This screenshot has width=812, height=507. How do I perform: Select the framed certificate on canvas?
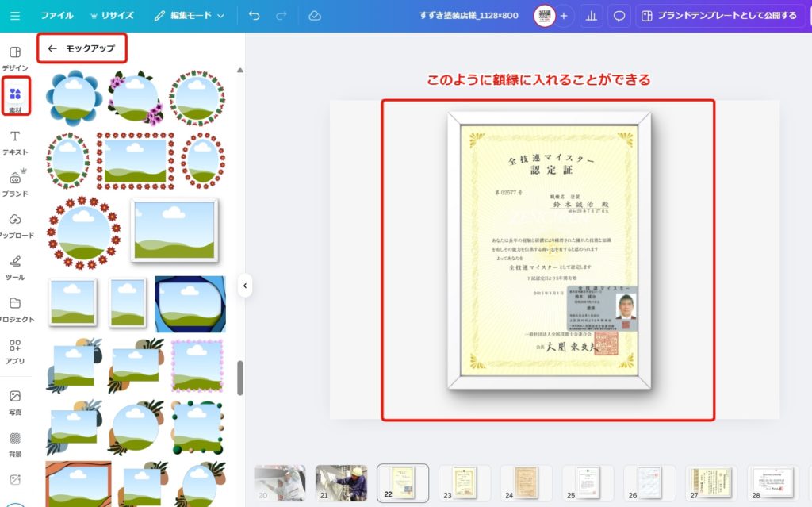click(x=549, y=251)
